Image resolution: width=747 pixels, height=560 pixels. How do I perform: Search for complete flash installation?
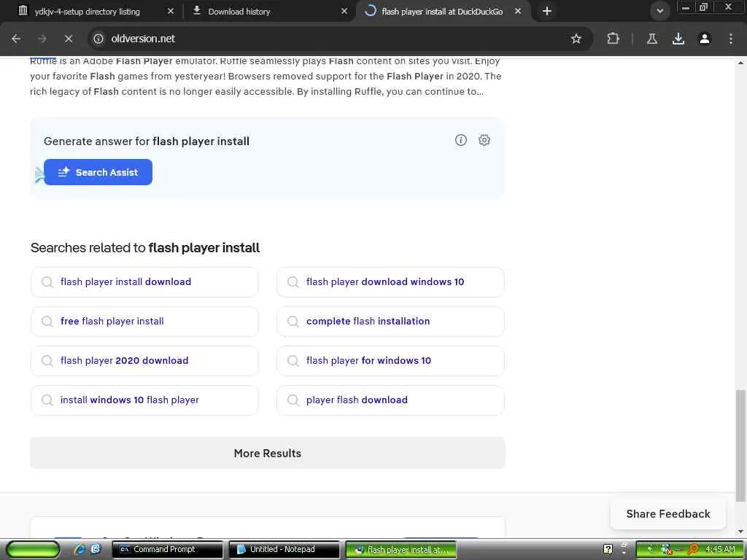390,322
